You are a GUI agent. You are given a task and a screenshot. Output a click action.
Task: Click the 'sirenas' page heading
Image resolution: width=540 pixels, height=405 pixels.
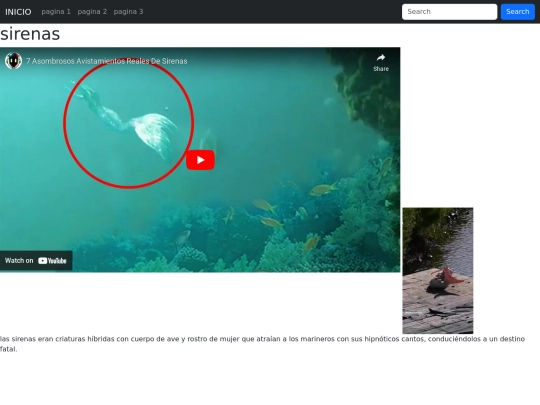point(30,34)
